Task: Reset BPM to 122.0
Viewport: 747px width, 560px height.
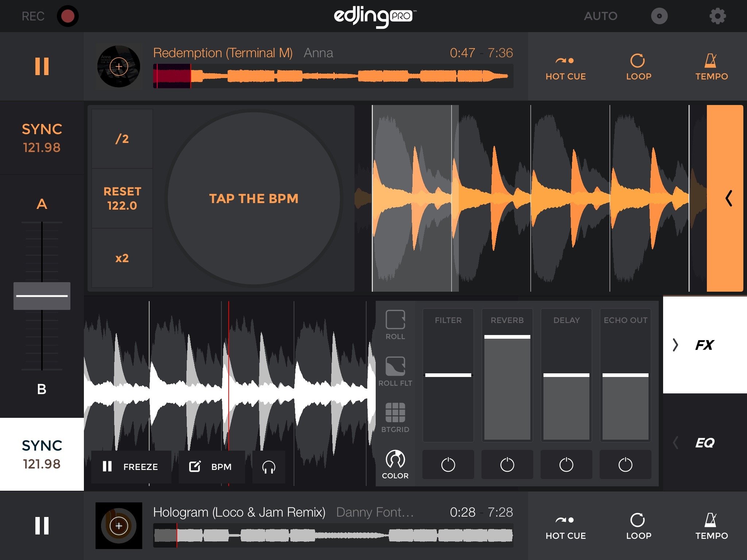Action: pos(122,198)
